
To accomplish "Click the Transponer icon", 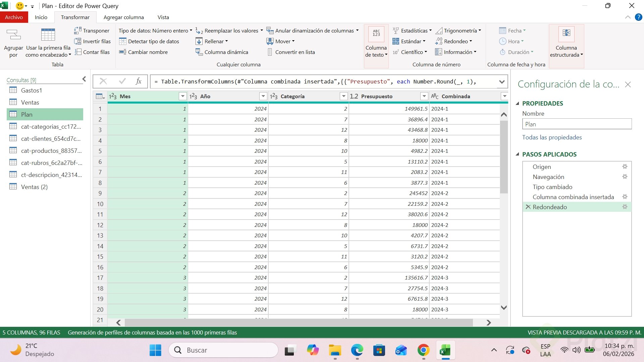I will [x=77, y=31].
